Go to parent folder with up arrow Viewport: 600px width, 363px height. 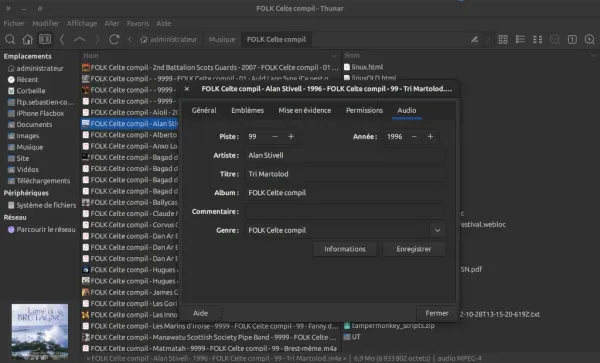click(80, 39)
